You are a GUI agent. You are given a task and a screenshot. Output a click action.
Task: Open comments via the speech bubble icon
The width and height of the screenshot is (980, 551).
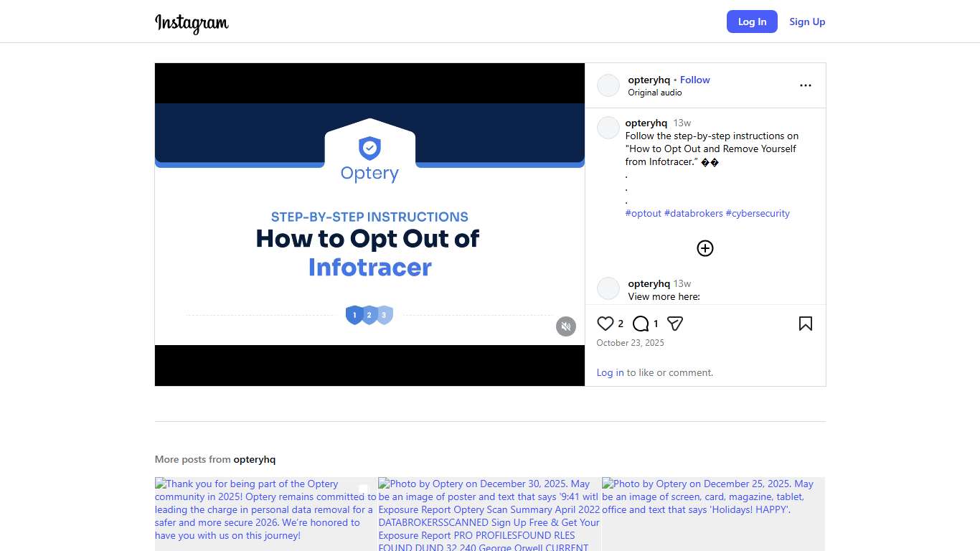pyautogui.click(x=641, y=324)
